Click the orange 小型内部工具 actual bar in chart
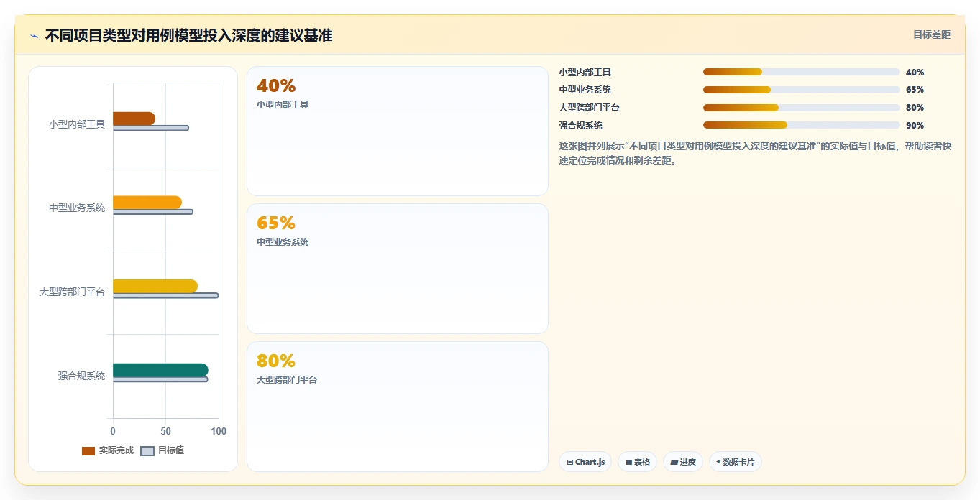Viewport: 980px width, 500px height. click(x=134, y=119)
